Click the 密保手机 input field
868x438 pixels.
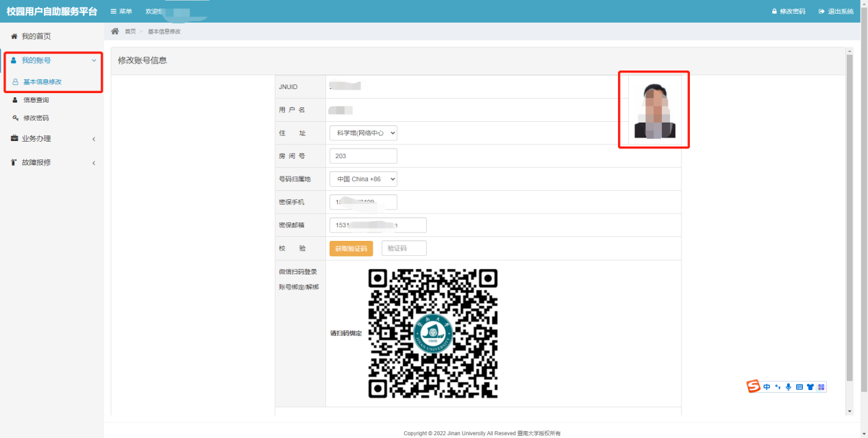tap(363, 202)
